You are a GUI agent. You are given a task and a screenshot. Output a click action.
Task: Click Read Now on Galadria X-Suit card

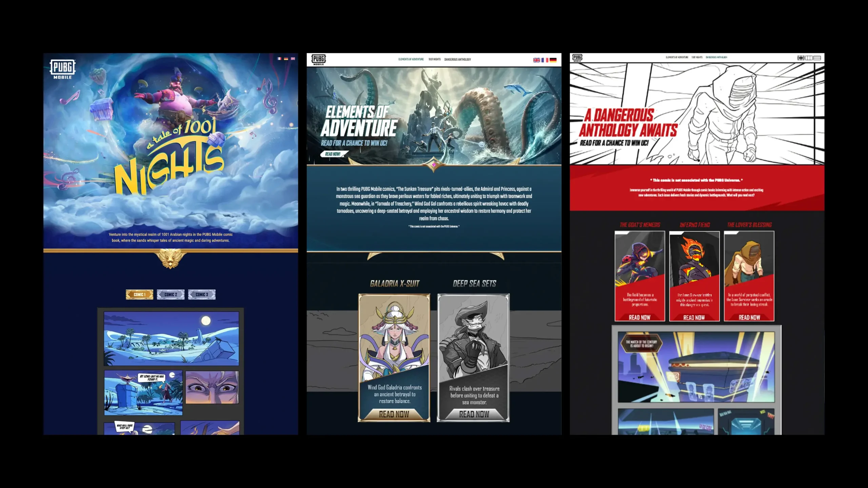pos(394,414)
